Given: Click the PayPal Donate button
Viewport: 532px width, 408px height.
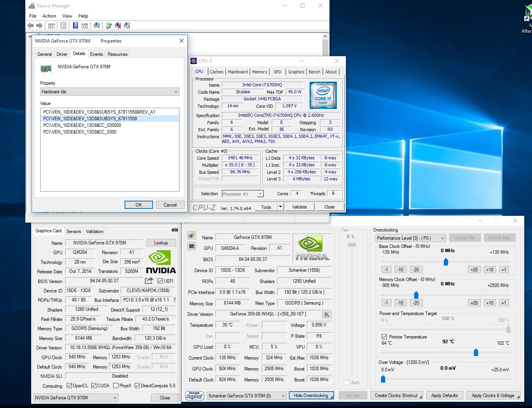Looking at the screenshot, I should 194,396.
